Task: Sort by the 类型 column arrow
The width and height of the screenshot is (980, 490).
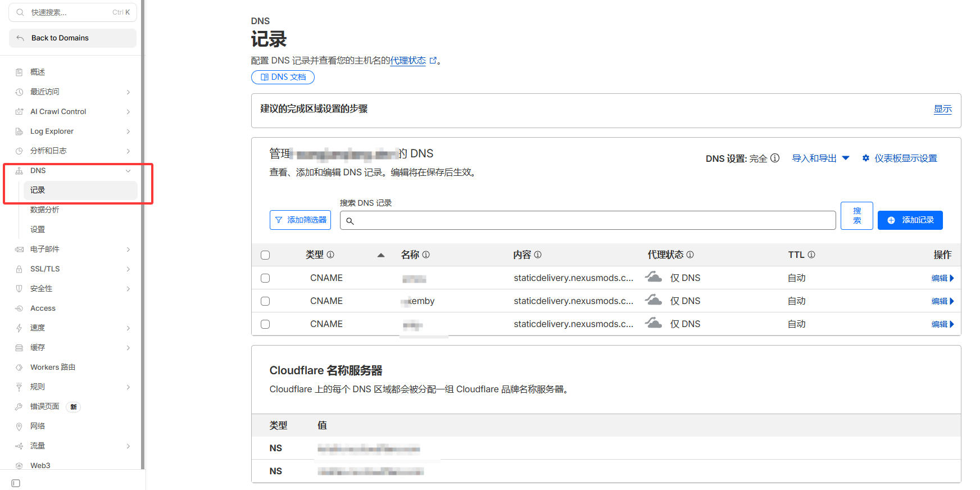Action: [x=381, y=255]
